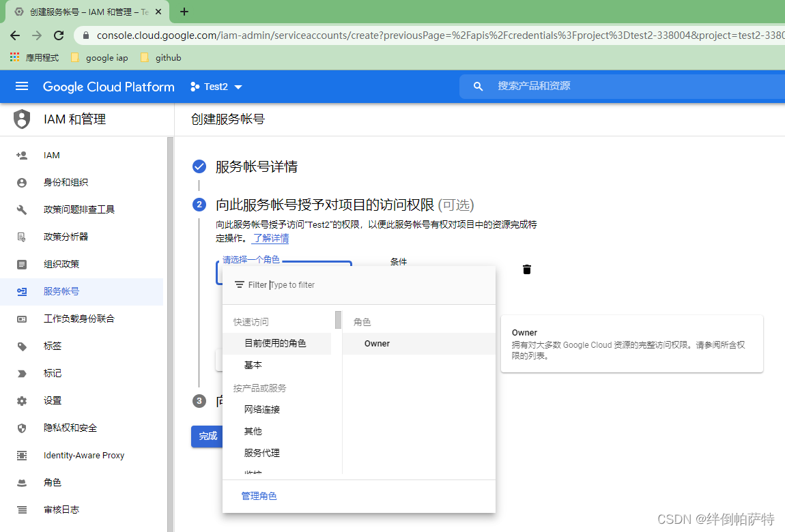The height and width of the screenshot is (532, 785).
Task: Open the github bookmark
Action: click(161, 57)
